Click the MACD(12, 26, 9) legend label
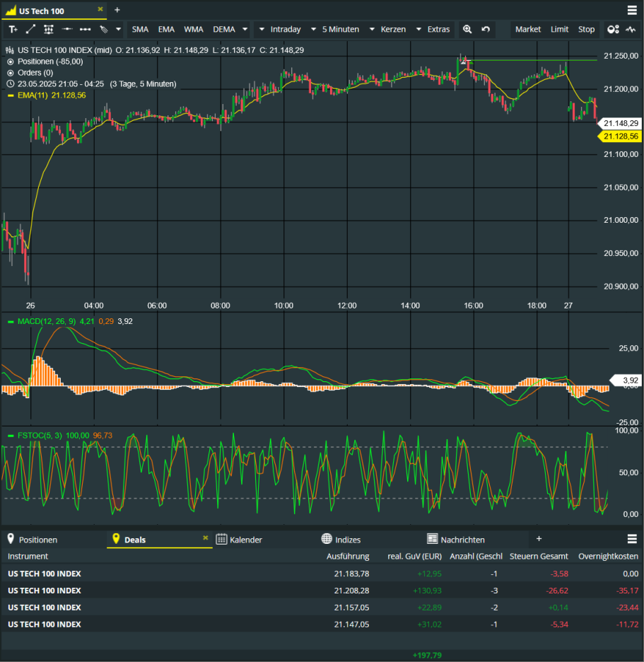The image size is (644, 662). [x=47, y=321]
